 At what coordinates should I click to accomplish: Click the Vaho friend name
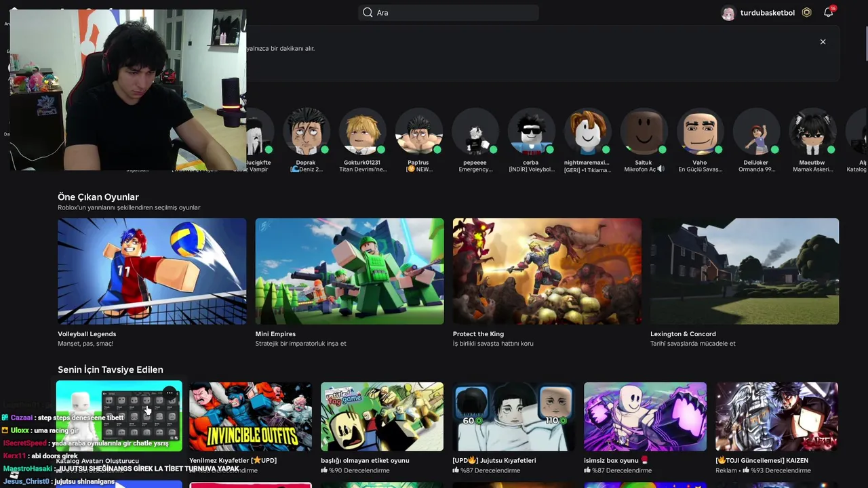coord(700,163)
